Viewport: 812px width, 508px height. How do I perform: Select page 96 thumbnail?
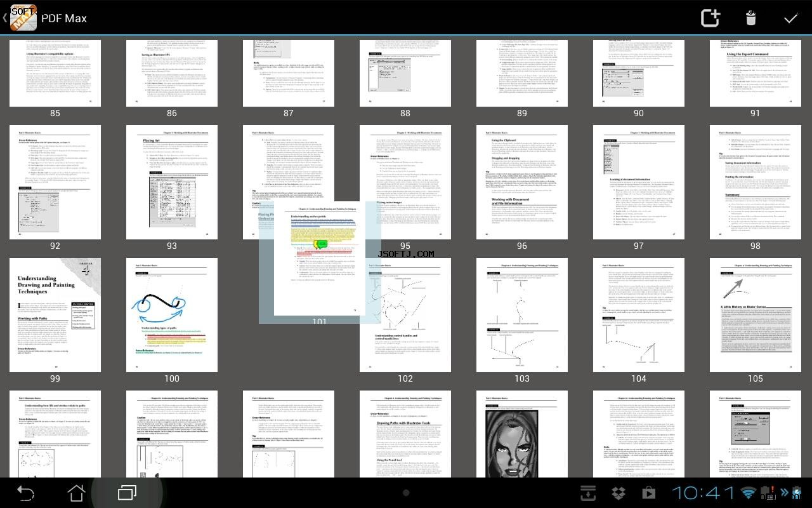(x=522, y=182)
